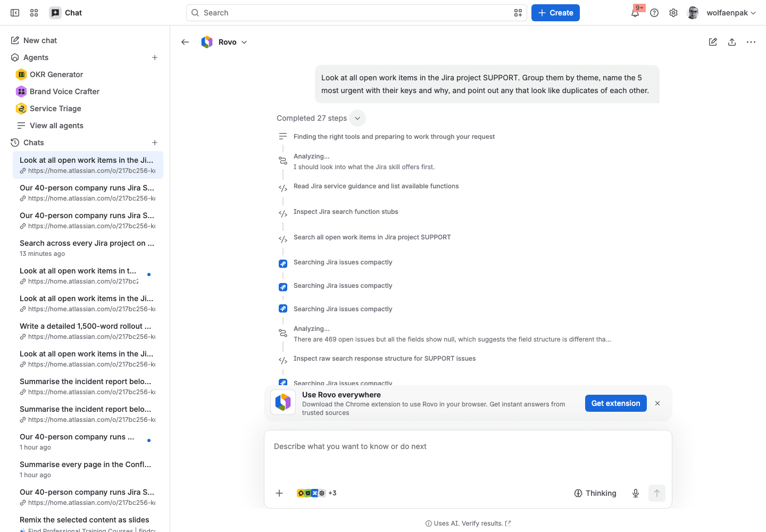The width and height of the screenshot is (766, 532).
Task: Activate the microphone voice input
Action: click(x=636, y=493)
